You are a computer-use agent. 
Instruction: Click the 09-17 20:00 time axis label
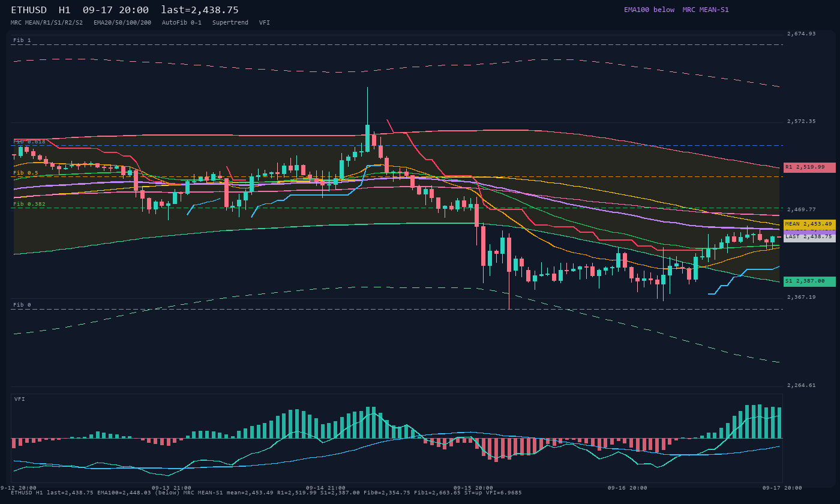tap(782, 488)
